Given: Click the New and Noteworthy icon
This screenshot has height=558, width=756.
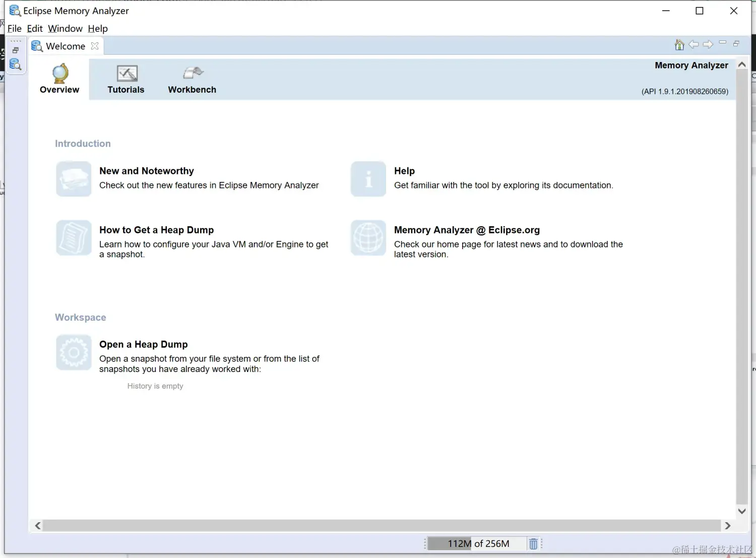Looking at the screenshot, I should [74, 179].
